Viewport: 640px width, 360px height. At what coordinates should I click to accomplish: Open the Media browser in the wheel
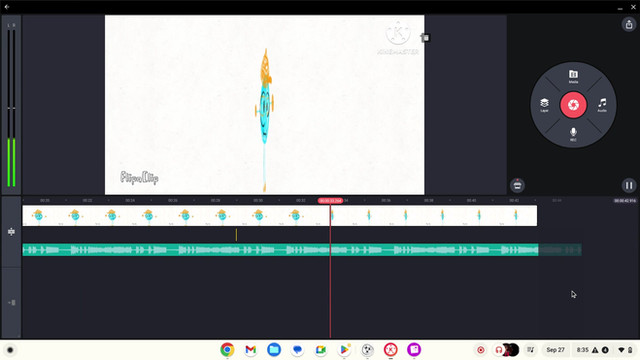pos(573,76)
